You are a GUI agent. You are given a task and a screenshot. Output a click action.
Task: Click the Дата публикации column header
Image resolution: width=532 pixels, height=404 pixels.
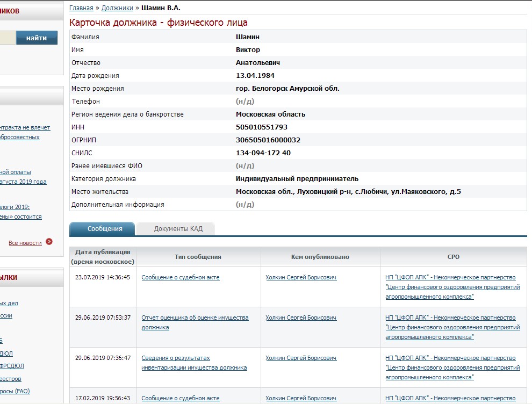103,257
